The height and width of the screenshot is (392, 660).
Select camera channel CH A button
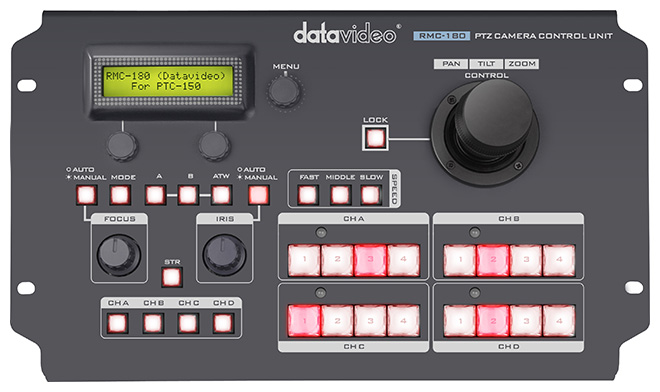tap(117, 323)
